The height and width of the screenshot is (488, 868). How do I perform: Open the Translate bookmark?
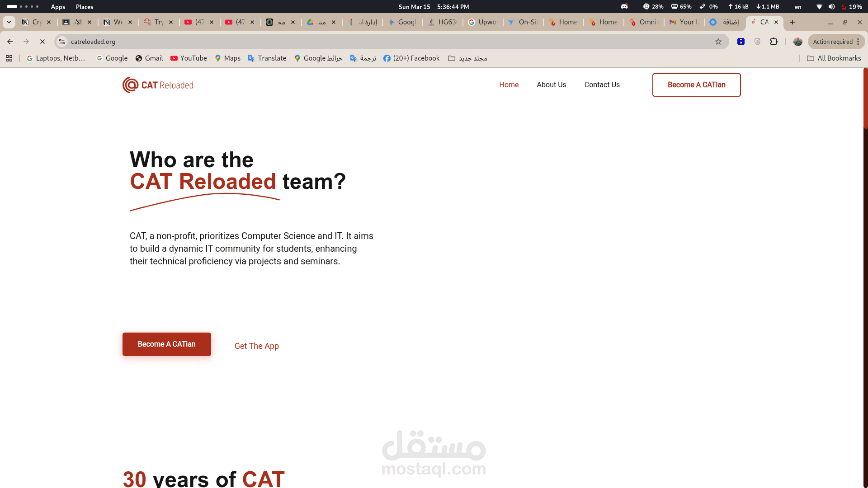[x=267, y=58]
